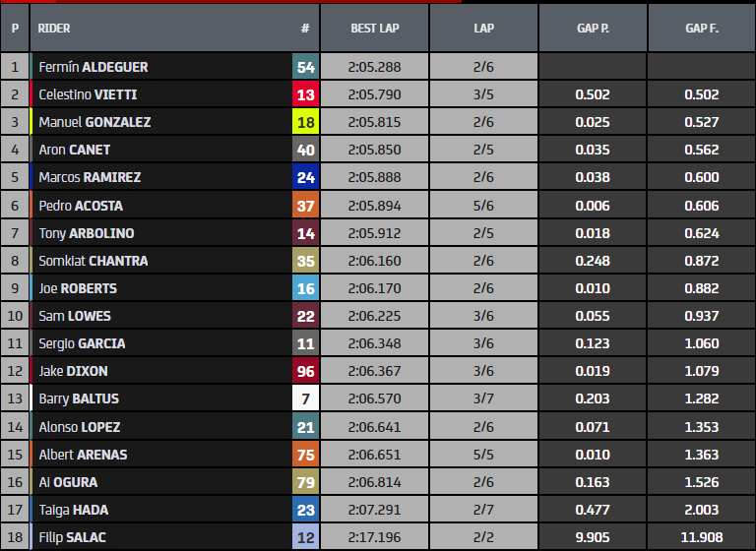Select best lap time 2:05.288
The image size is (756, 551).
pos(374,67)
